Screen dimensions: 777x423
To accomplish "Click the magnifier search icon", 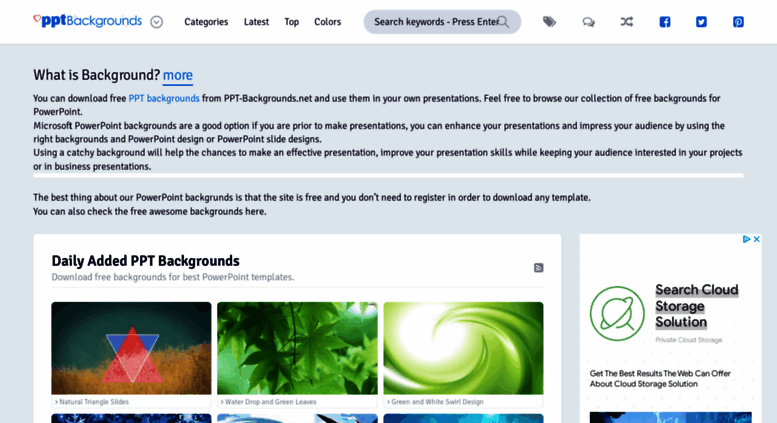I will [503, 22].
